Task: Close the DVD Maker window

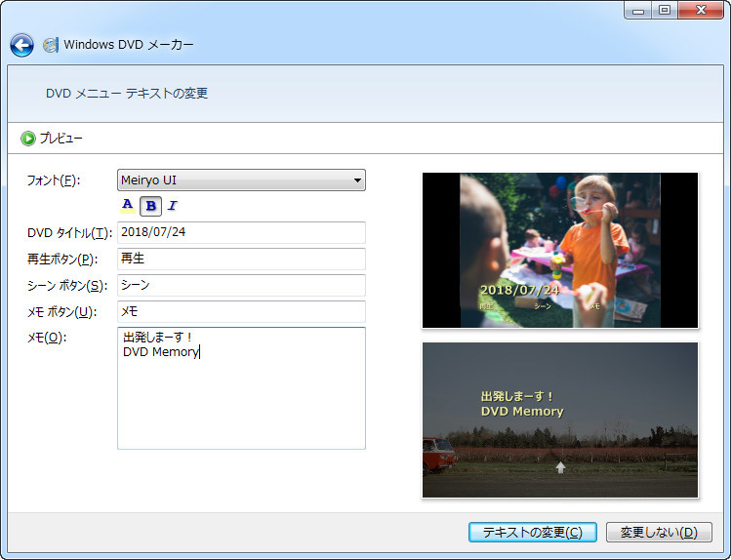Action: (701, 11)
